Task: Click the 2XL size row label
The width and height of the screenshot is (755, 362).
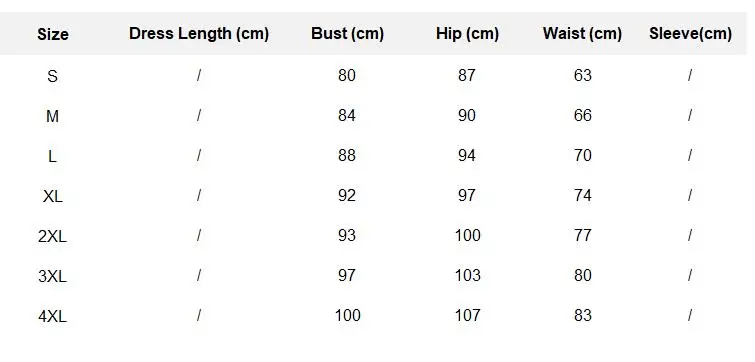Action: coord(52,236)
